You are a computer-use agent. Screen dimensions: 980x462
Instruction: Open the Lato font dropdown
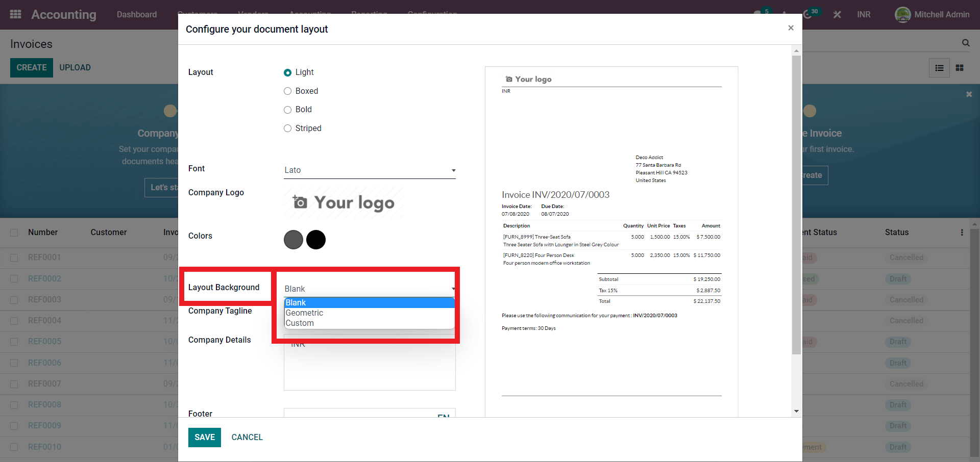coord(370,170)
